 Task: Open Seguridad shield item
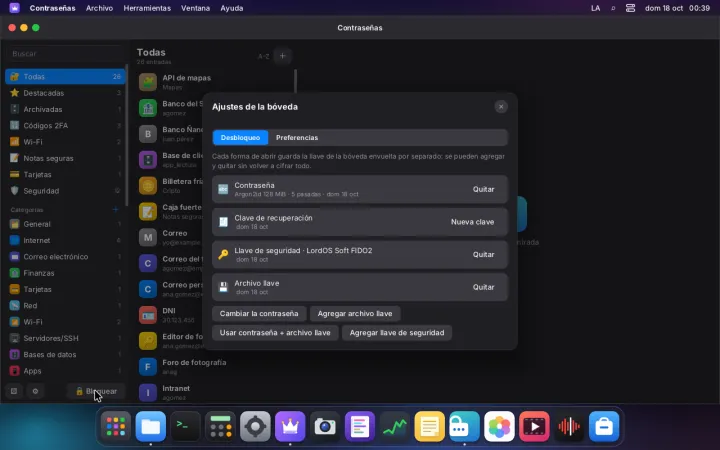pyautogui.click(x=65, y=191)
